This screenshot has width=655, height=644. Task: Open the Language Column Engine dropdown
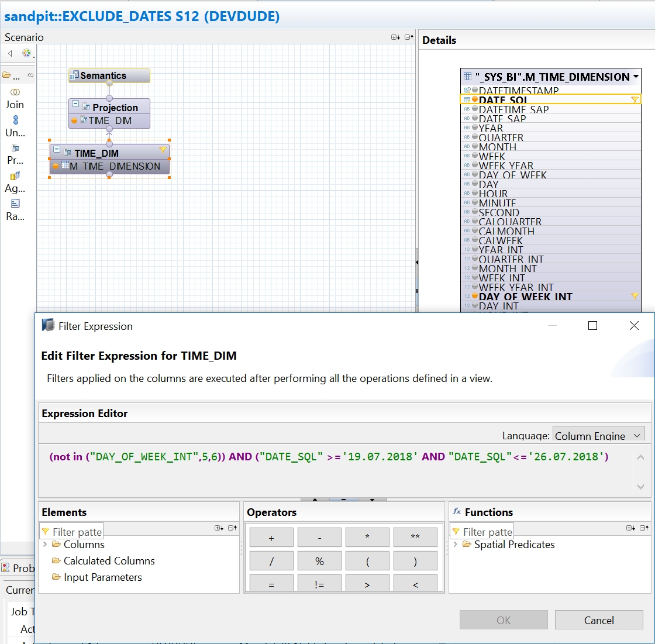(599, 435)
